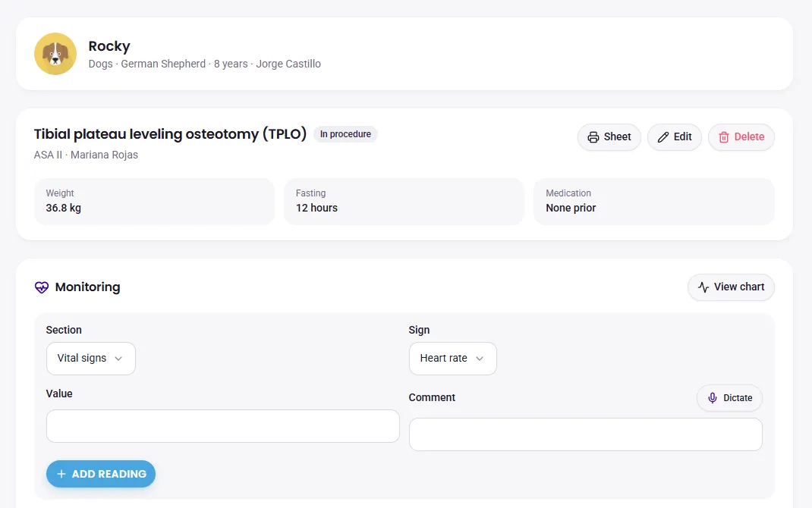The height and width of the screenshot is (508, 812).
Task: Click Rocky's dog avatar picture
Action: click(x=55, y=54)
